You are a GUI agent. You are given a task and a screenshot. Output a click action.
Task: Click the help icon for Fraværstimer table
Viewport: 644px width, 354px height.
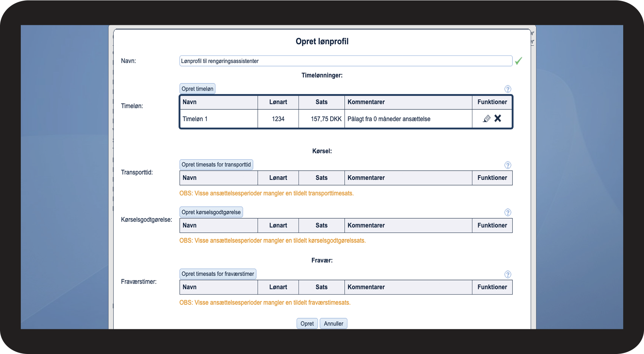(508, 275)
